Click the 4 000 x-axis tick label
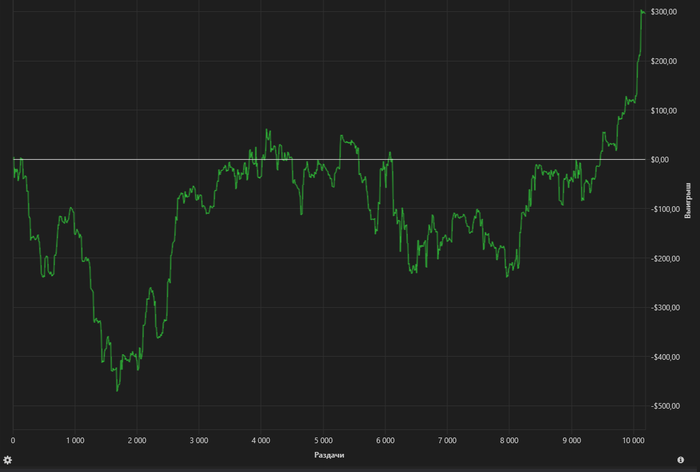 [x=261, y=441]
